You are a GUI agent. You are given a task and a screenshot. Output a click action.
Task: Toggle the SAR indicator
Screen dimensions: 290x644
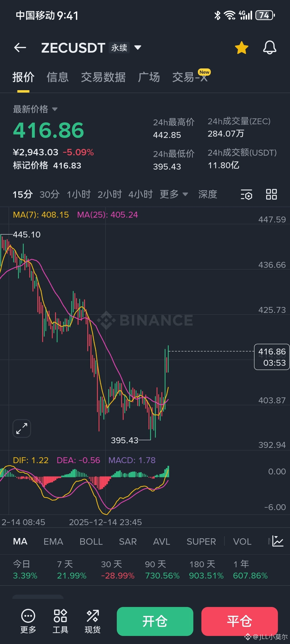point(128,541)
